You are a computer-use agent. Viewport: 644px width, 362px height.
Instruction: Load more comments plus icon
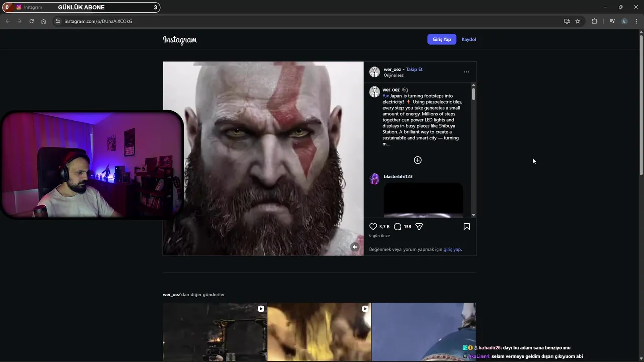pyautogui.click(x=418, y=160)
